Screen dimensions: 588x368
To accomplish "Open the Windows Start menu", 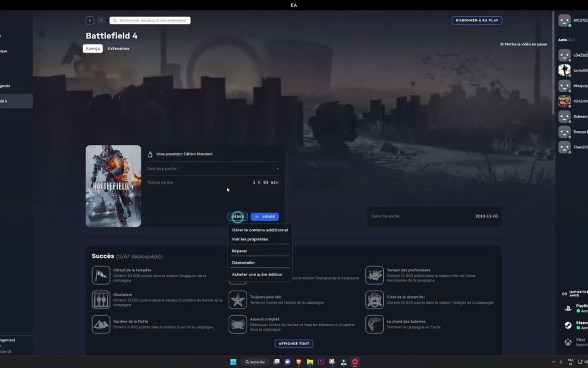I will 233,362.
